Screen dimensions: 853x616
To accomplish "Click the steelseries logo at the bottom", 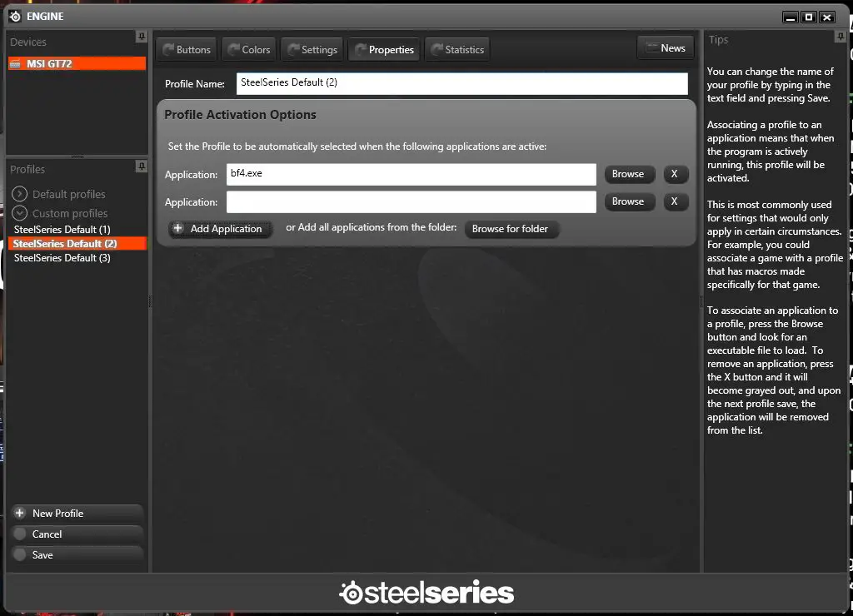I will click(x=426, y=593).
